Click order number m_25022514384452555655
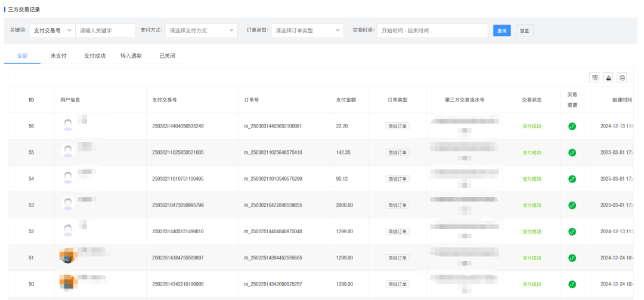Image resolution: width=644 pixels, height=300 pixels. pyautogui.click(x=273, y=258)
